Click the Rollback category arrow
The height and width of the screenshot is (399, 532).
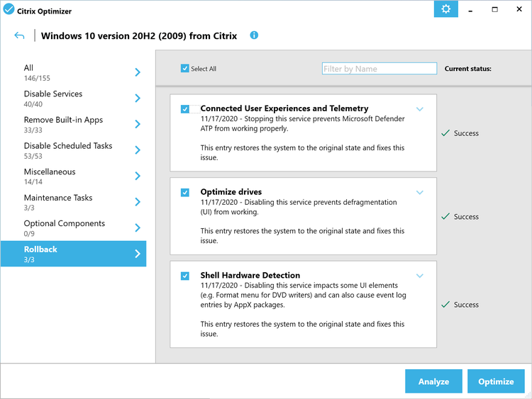tap(138, 254)
